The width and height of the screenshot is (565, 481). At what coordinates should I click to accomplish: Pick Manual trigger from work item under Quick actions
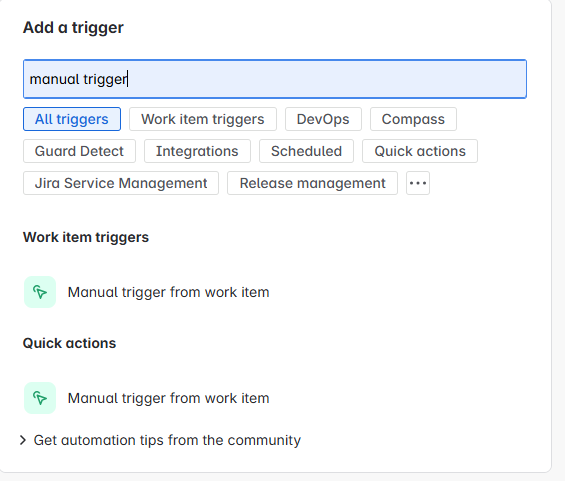[x=169, y=398]
